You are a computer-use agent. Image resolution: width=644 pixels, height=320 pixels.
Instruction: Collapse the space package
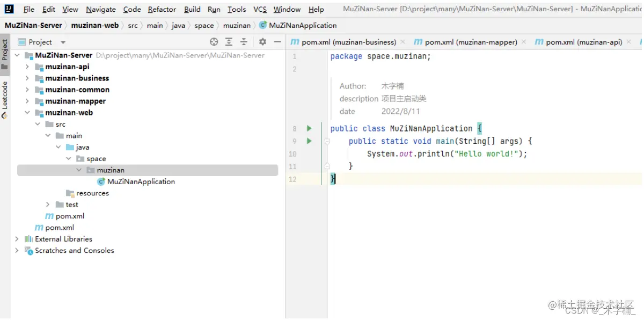69,159
